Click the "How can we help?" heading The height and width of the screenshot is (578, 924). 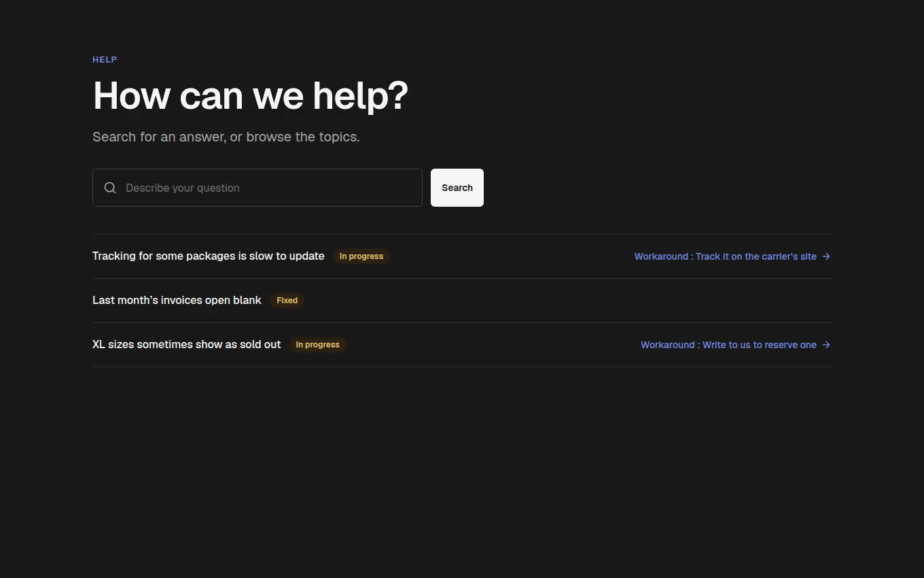tap(251, 95)
